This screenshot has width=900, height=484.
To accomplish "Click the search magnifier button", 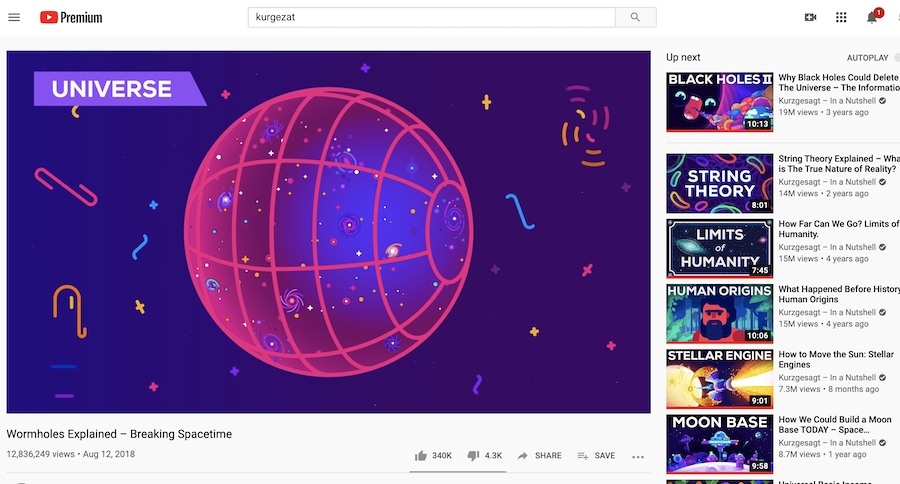I will pos(635,17).
